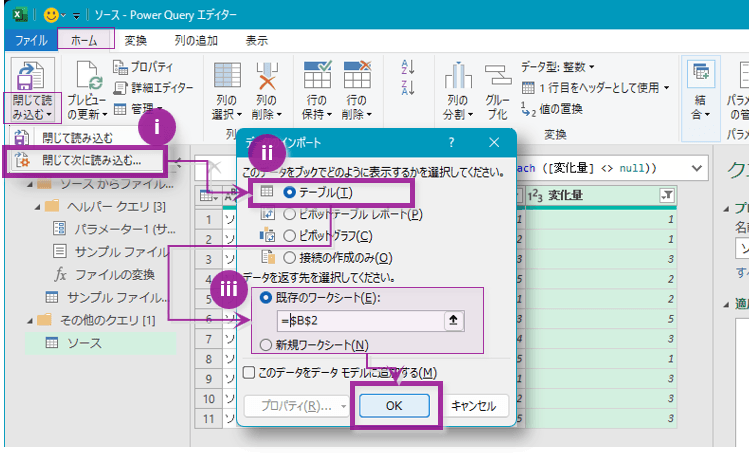Viewport: 749px width, 456px height.
Task: Close the データのインポート dialog
Action: pyautogui.click(x=494, y=142)
